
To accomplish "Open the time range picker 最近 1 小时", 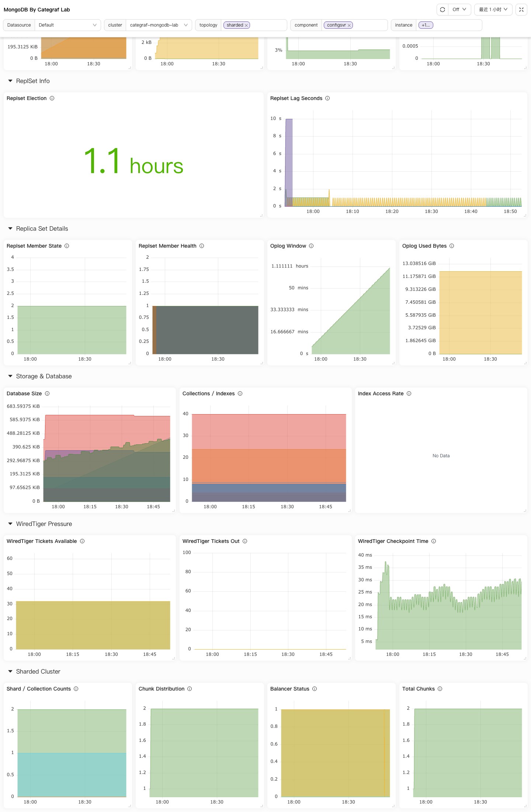I will click(493, 10).
